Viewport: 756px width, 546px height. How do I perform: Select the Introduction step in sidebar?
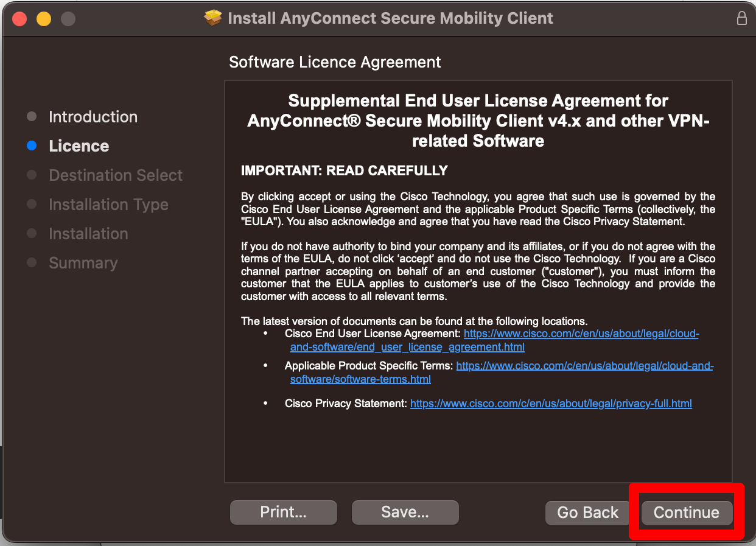[x=93, y=116]
